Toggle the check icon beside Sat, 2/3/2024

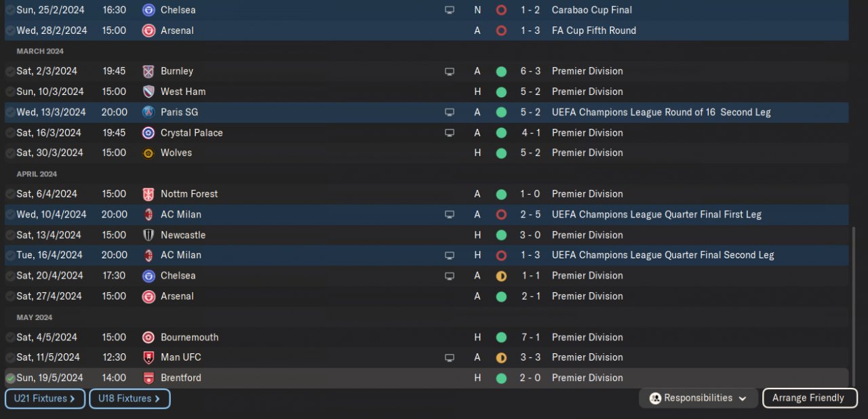tap(10, 71)
